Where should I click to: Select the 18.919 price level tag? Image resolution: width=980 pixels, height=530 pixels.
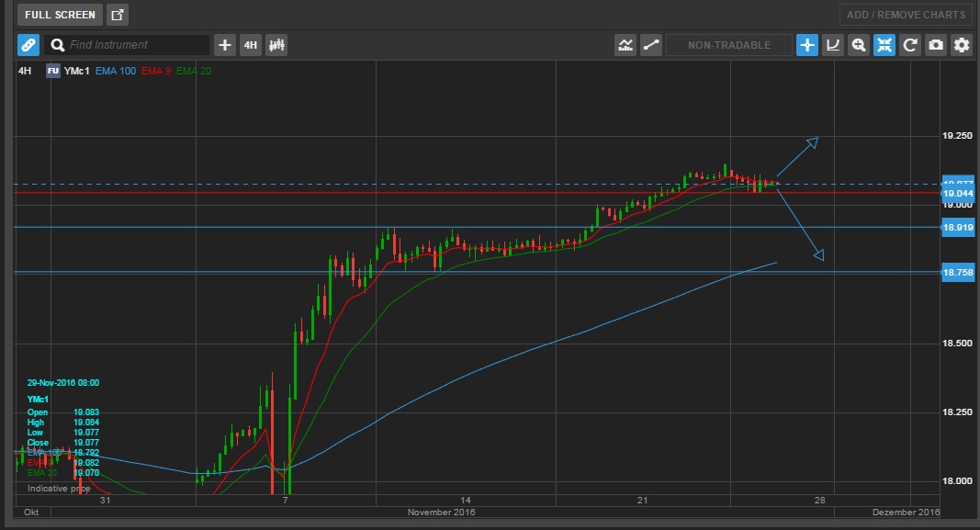tap(958, 228)
